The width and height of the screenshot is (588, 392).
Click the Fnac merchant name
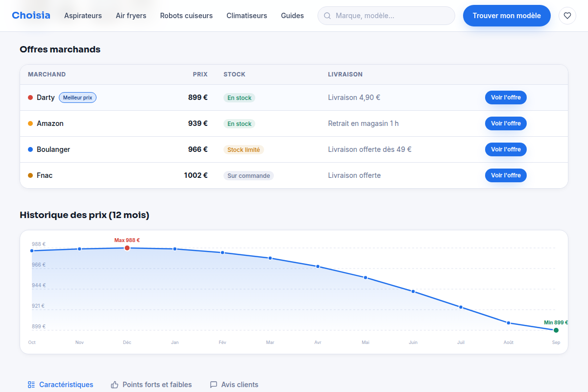tap(45, 175)
